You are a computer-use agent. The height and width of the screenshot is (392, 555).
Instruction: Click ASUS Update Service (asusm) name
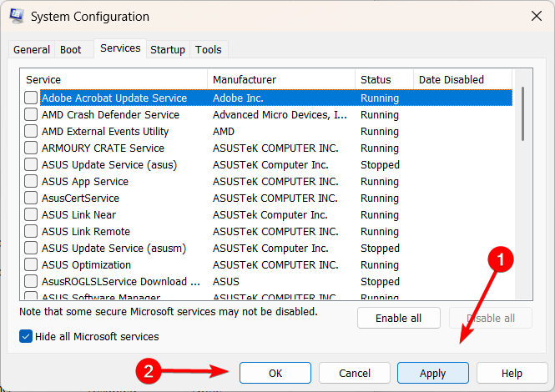[x=114, y=248]
